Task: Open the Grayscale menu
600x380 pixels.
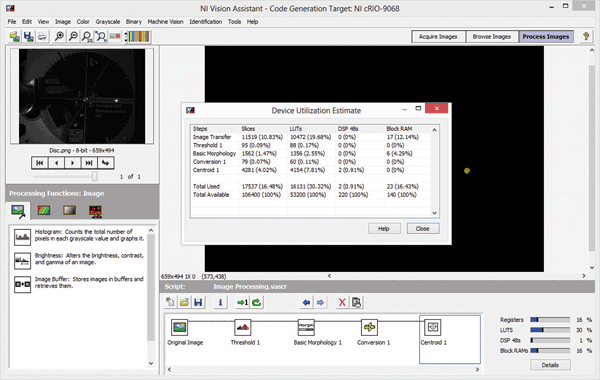Action: [108, 21]
